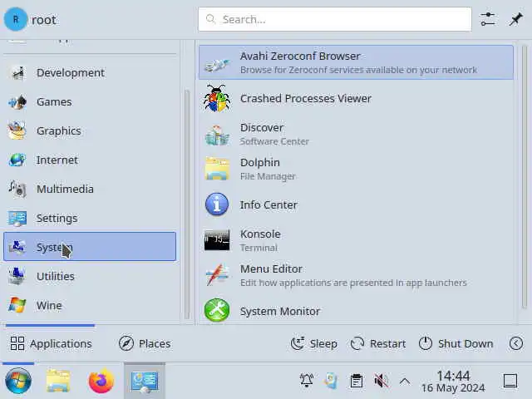The width and height of the screenshot is (532, 399).
Task: Launch Crashed Processes Viewer bug icon
Action: (x=217, y=99)
